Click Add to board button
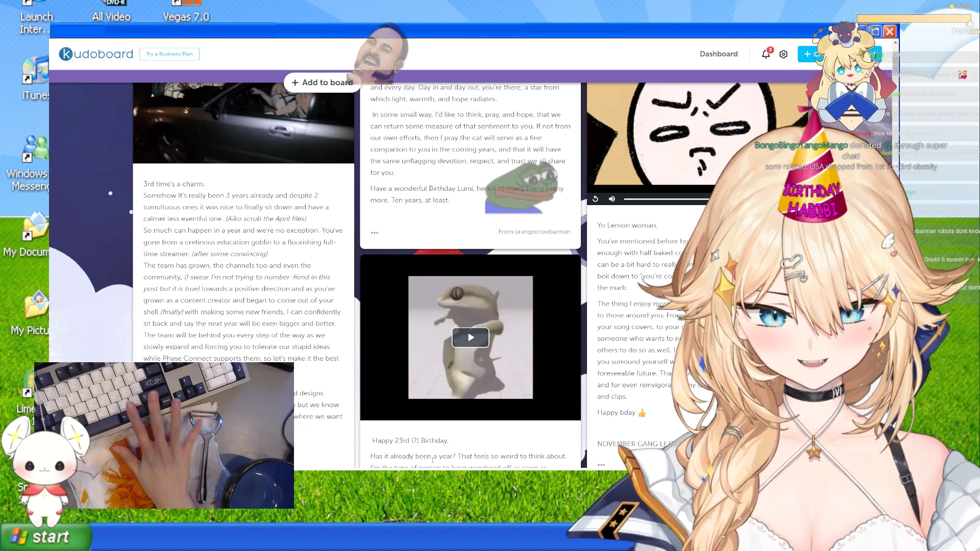Screen dimensions: 980x551 point(322,83)
